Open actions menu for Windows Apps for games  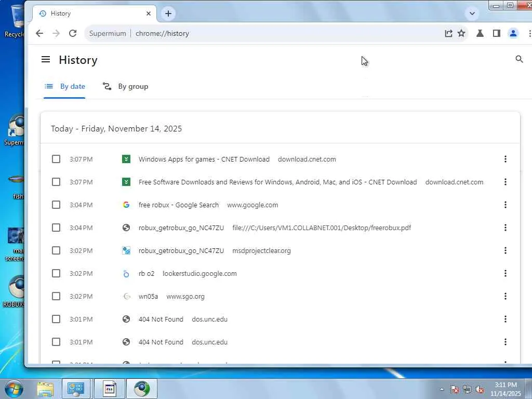[505, 159]
